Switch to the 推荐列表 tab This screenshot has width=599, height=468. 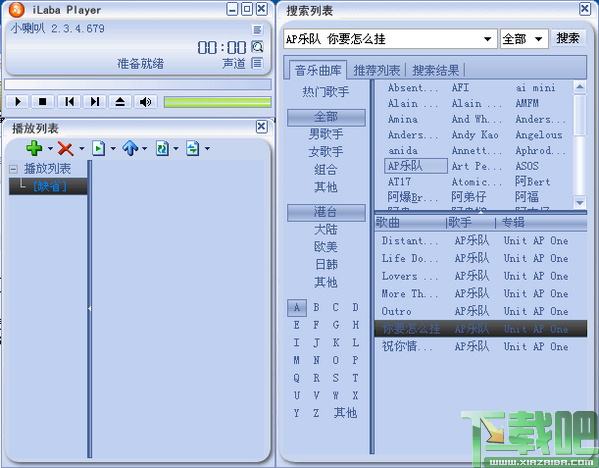377,70
